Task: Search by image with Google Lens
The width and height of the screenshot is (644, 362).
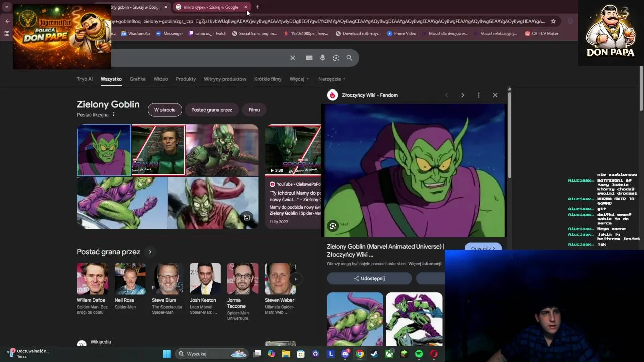Action: pyautogui.click(x=336, y=58)
